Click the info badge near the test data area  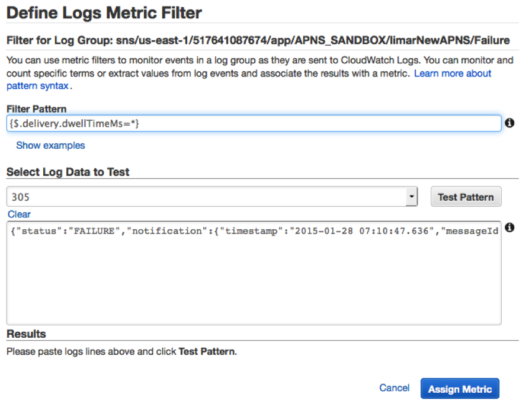point(510,228)
